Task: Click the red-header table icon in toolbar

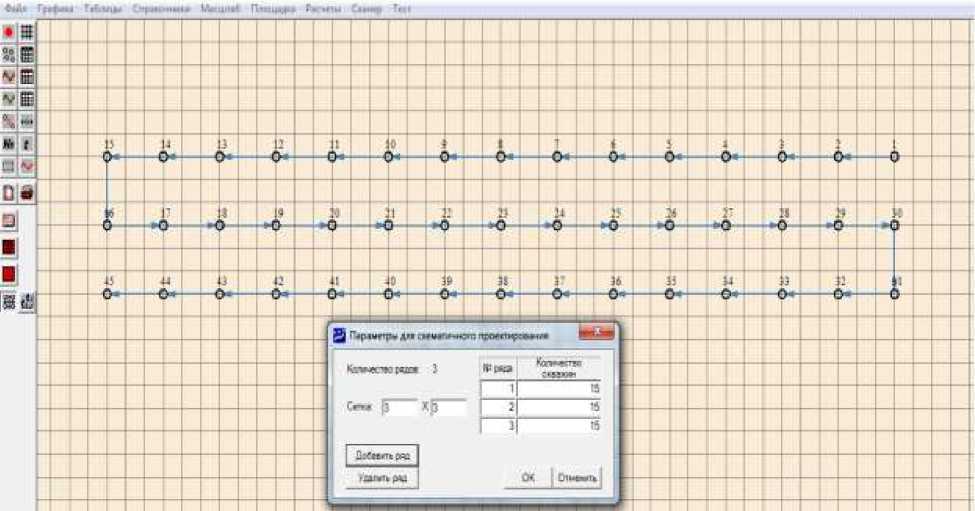Action: [27, 76]
